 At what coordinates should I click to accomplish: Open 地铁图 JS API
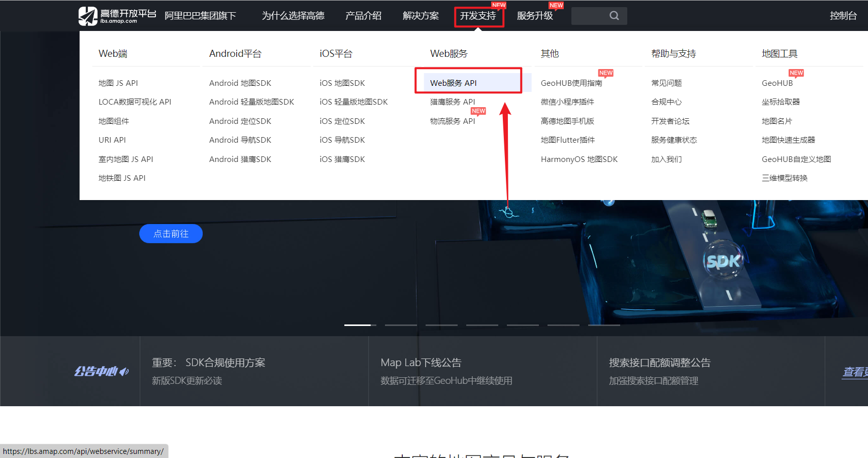pyautogui.click(x=122, y=178)
